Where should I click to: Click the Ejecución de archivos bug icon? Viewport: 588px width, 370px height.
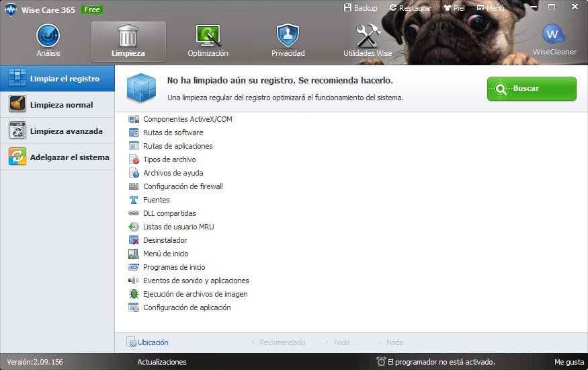click(x=134, y=294)
